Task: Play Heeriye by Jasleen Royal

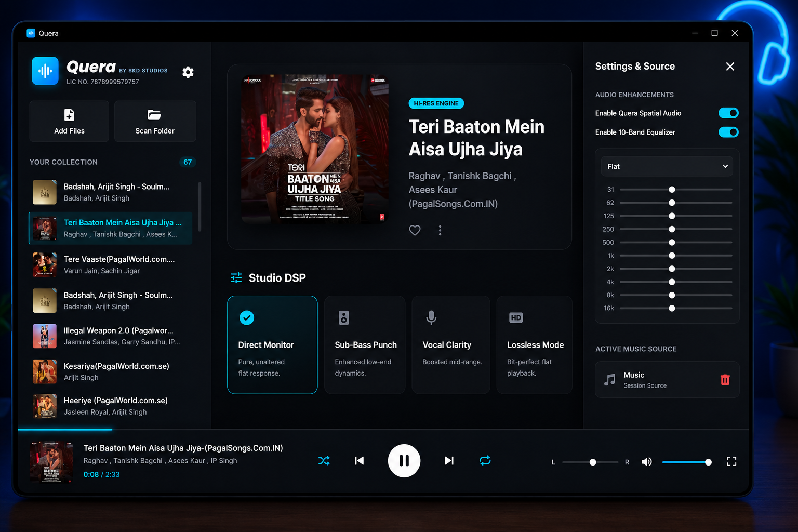Action: tap(111, 406)
